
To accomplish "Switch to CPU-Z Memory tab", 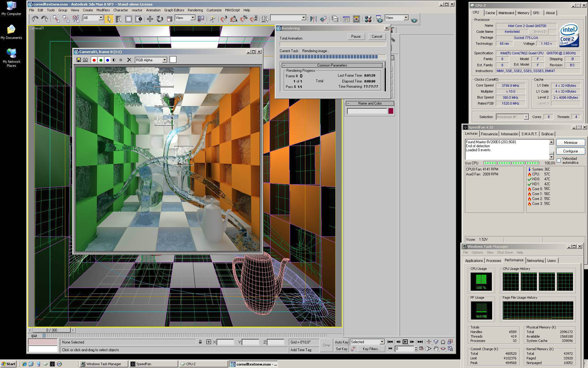I will pos(523,13).
